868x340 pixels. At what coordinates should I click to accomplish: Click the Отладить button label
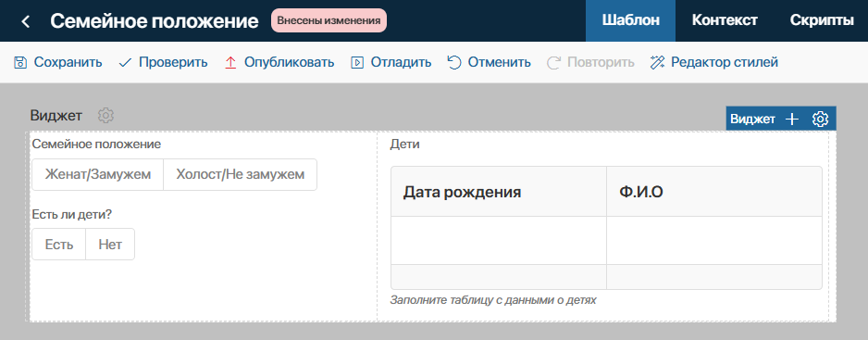[x=401, y=62]
